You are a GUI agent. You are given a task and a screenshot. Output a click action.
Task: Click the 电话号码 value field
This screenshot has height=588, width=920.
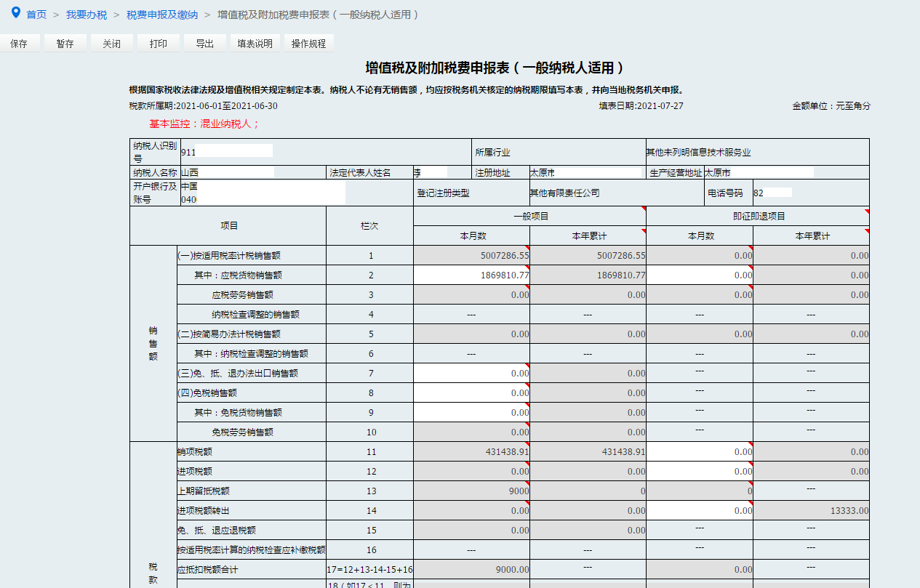point(811,193)
